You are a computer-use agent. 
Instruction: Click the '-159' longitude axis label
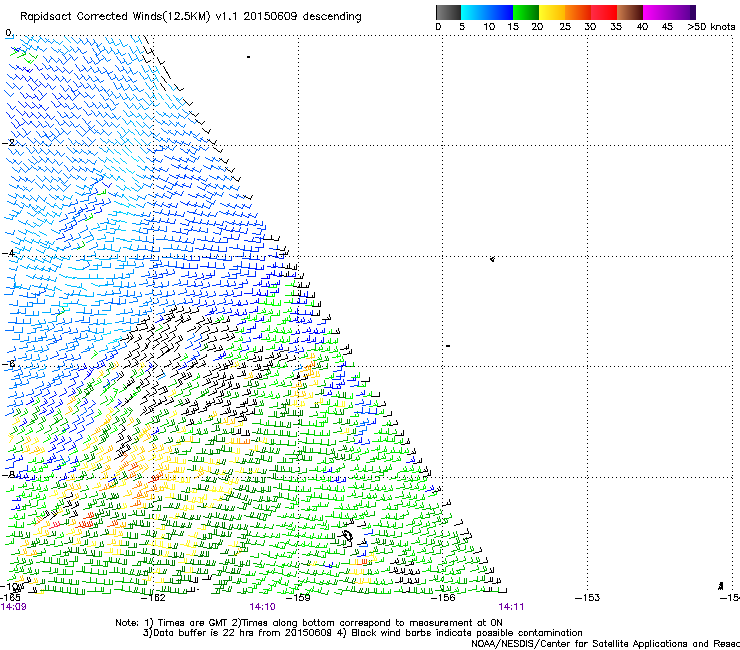298,598
